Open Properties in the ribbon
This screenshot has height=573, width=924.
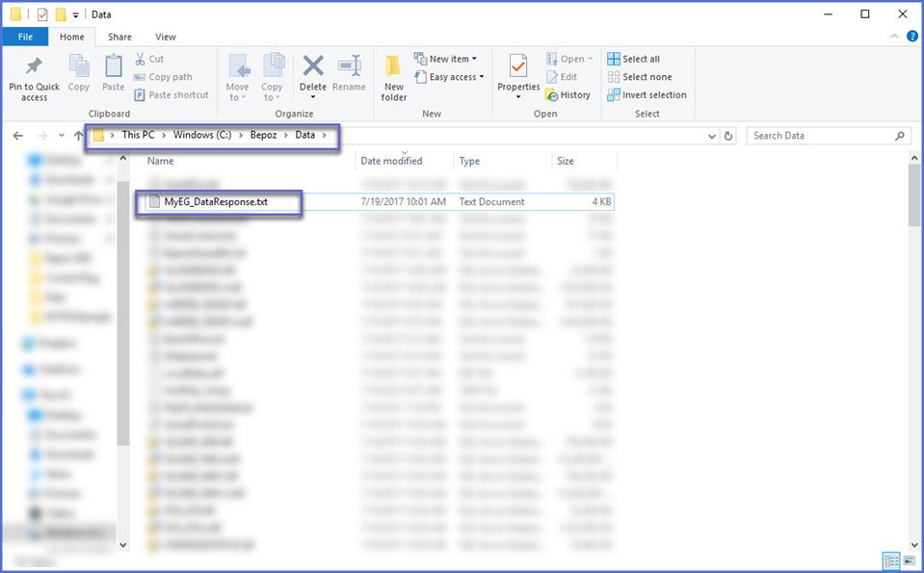518,67
